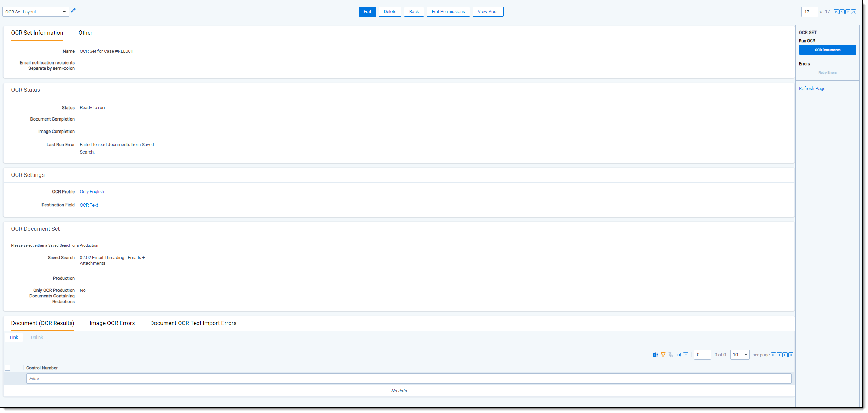Click the clear all filters icon
Viewport: 868px width, 413px height.
[x=671, y=355]
